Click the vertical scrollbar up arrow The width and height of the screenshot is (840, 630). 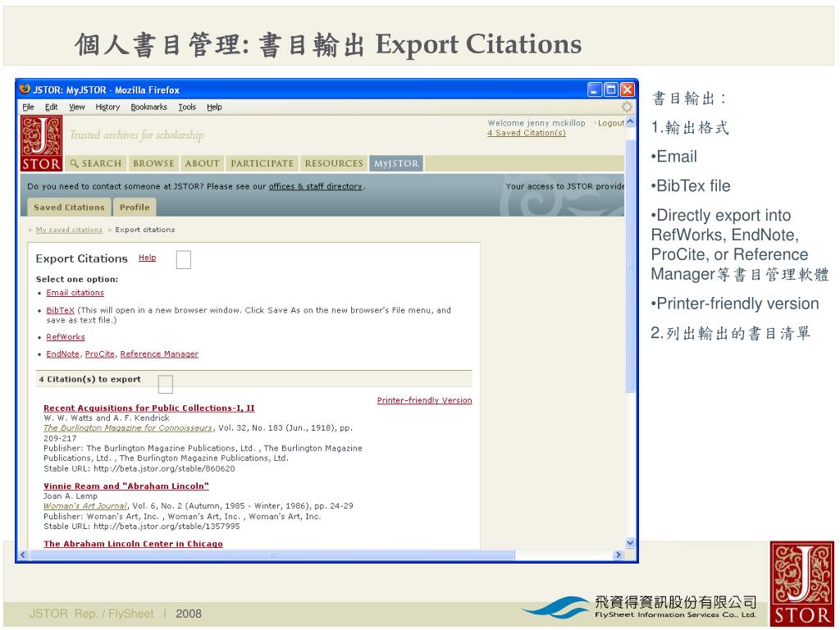point(630,121)
